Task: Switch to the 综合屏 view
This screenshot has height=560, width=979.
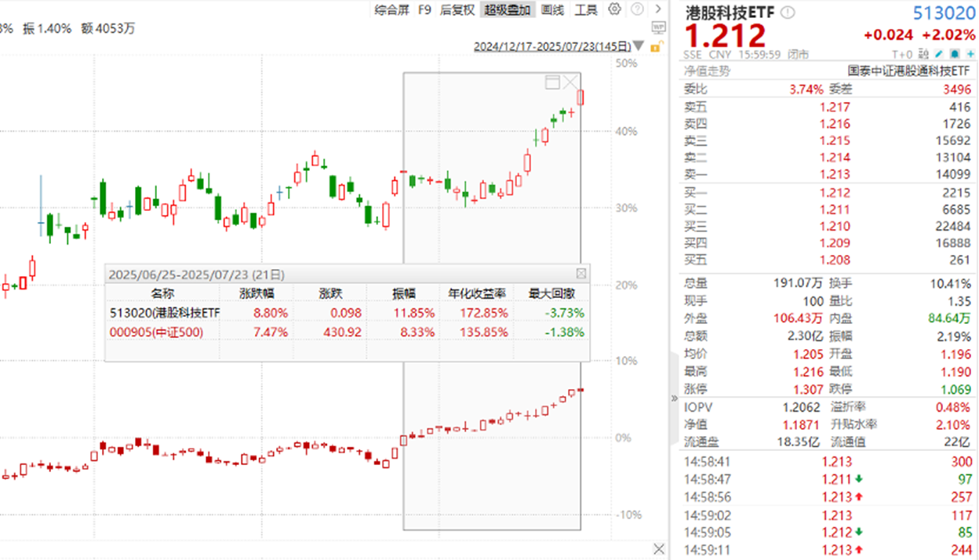Action: coord(391,9)
